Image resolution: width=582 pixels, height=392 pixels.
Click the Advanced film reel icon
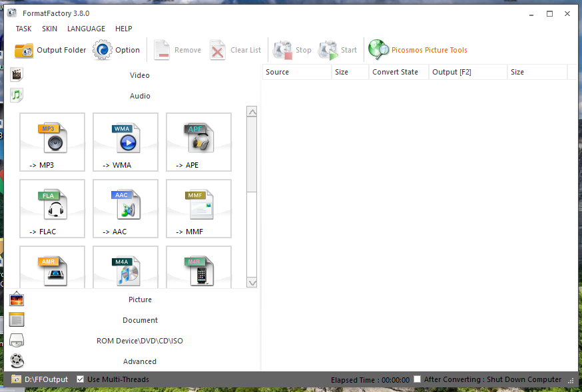click(17, 361)
